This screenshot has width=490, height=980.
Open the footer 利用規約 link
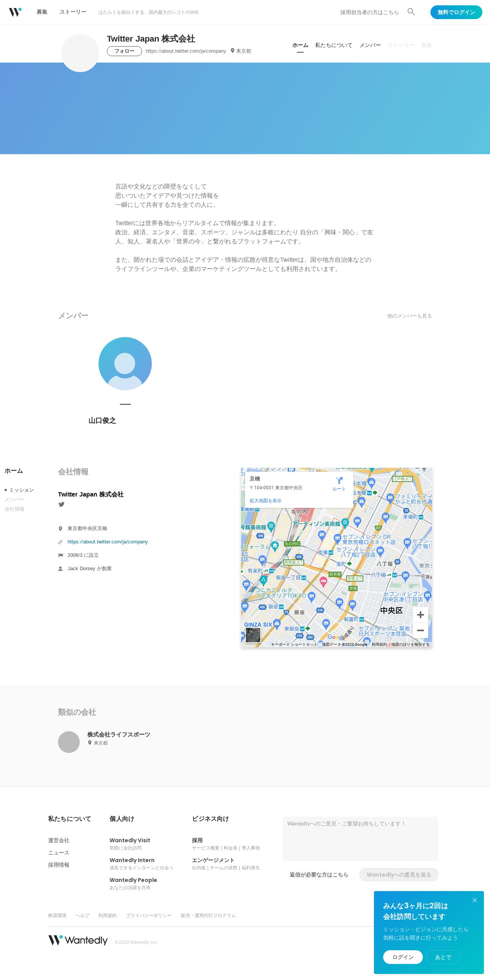[108, 916]
